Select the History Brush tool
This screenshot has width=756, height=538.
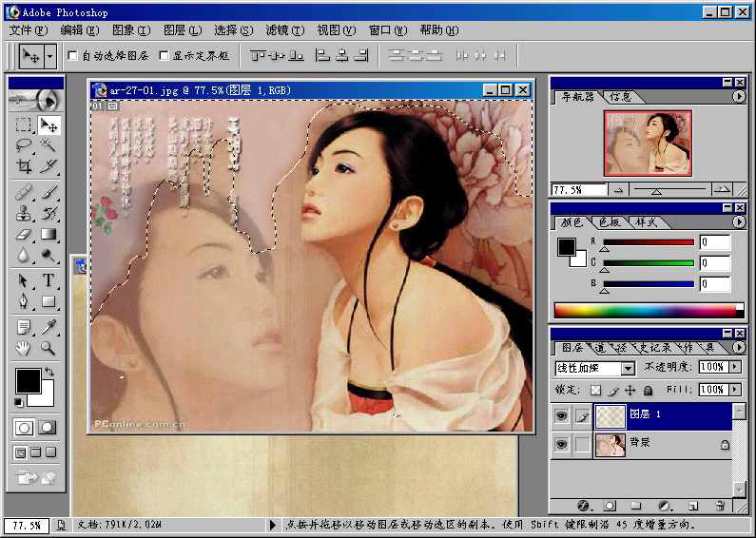click(x=48, y=213)
